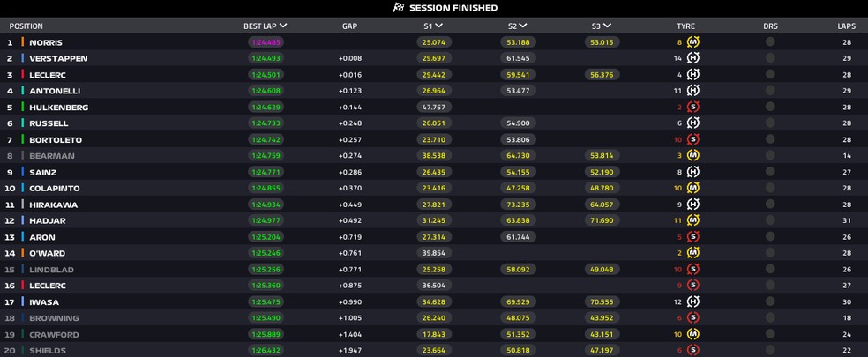This screenshot has width=868, height=357.
Task: Click the hard tyre icon in Antonelli row
Action: click(x=693, y=90)
